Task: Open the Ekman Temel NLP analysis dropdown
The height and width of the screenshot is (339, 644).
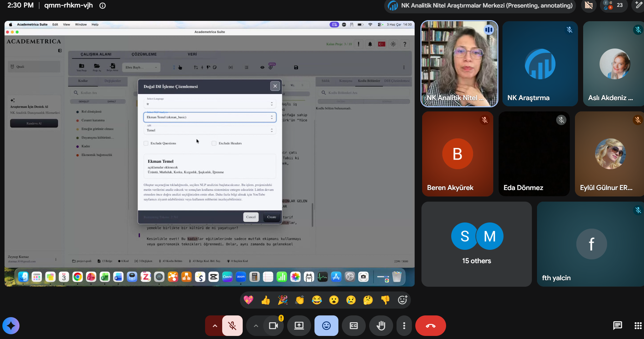Action: pos(210,117)
